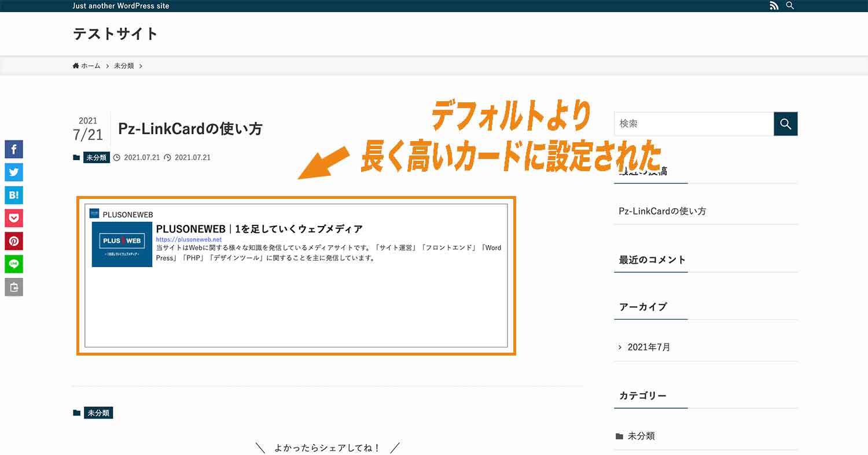Submit the sidebar search with the magnifier button

pyautogui.click(x=785, y=124)
